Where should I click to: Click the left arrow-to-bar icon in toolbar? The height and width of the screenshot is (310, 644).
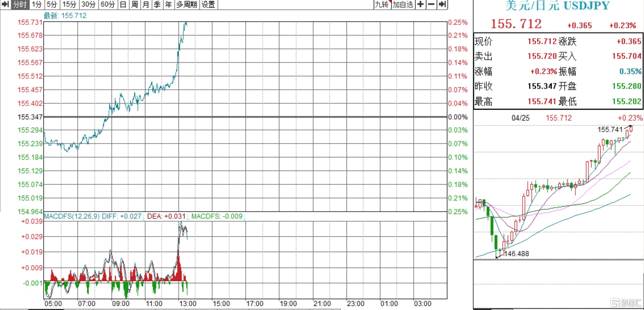(5, 5)
